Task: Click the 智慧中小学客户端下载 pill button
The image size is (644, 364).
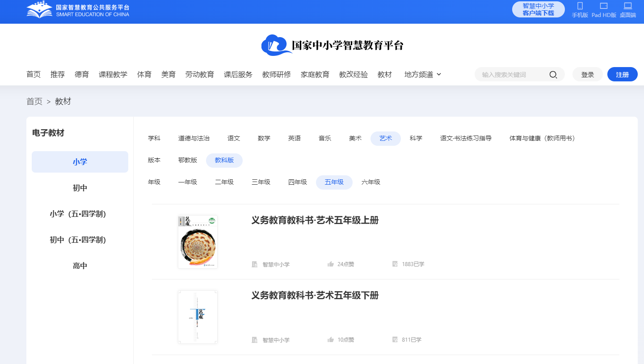Action: 538,9
